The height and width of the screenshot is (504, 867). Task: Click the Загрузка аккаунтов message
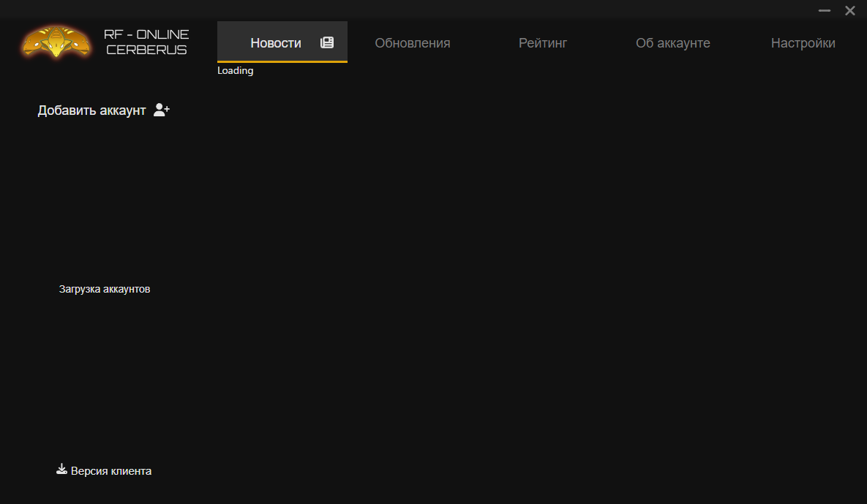tap(105, 289)
